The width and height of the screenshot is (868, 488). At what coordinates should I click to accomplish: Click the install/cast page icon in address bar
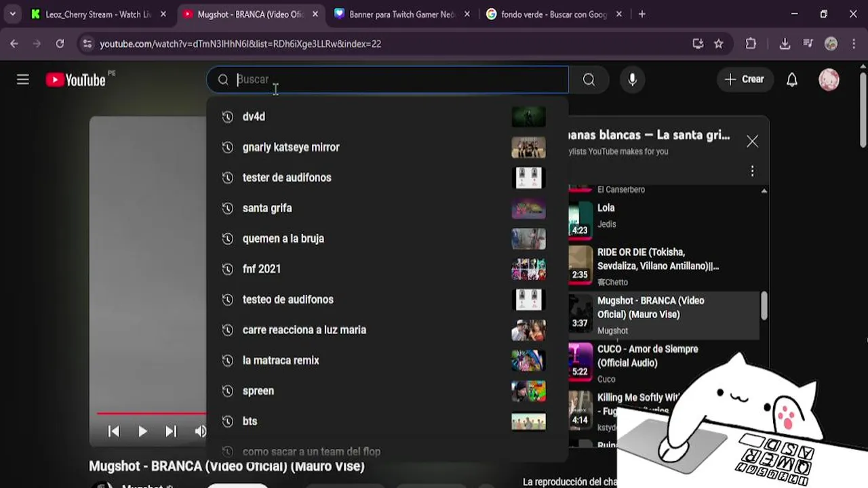pos(698,44)
